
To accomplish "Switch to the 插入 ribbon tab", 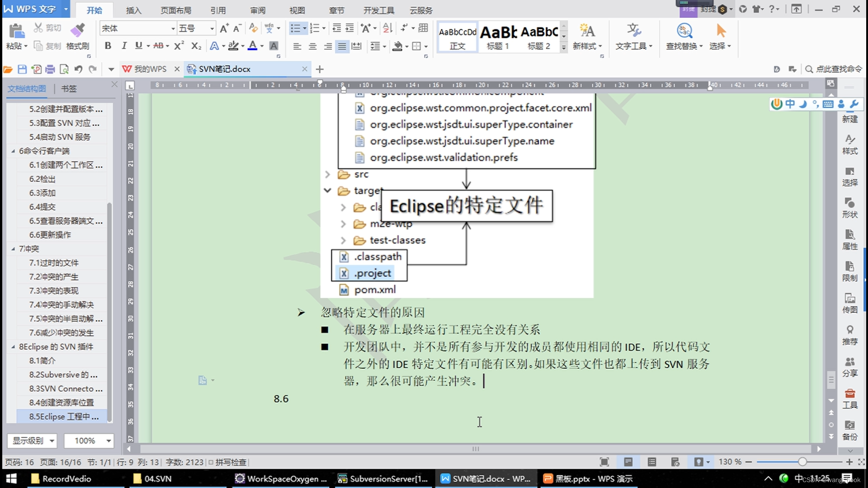I will click(x=133, y=10).
